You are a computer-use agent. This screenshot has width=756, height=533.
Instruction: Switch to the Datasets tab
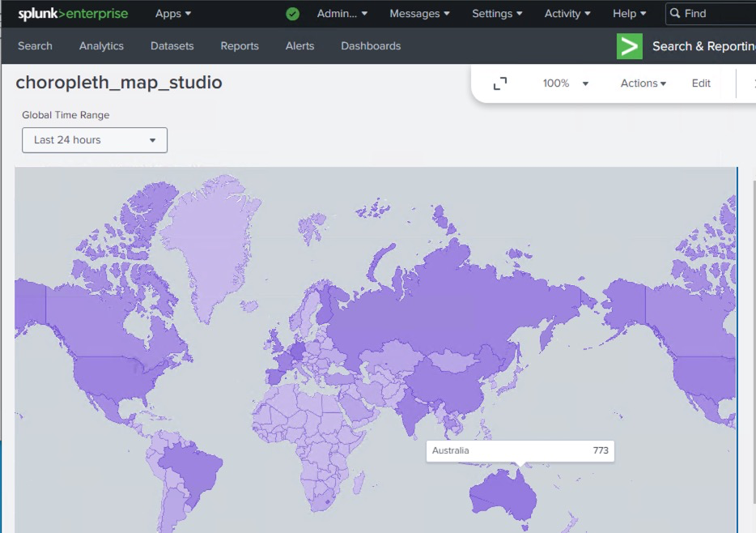[172, 46]
